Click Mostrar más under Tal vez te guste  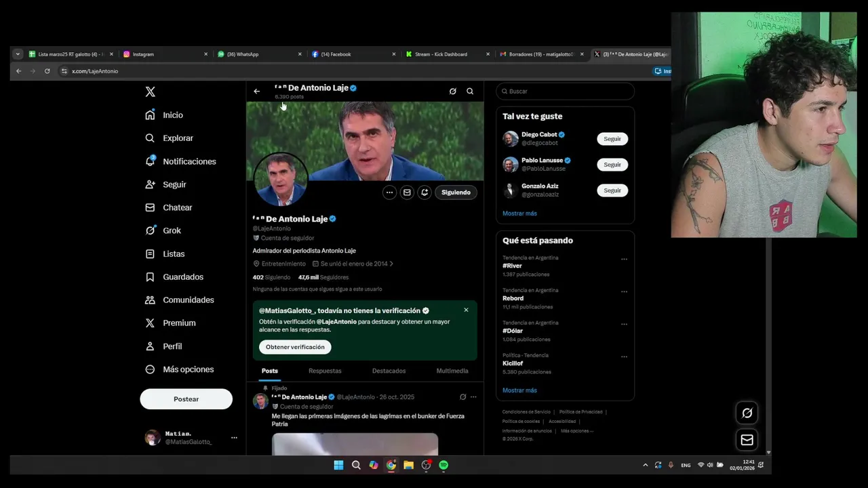(519, 213)
